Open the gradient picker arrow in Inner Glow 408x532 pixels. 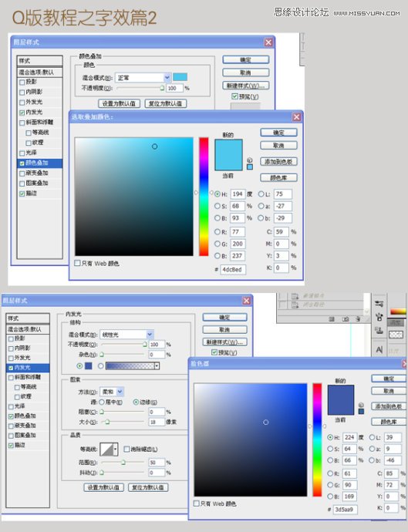click(157, 365)
